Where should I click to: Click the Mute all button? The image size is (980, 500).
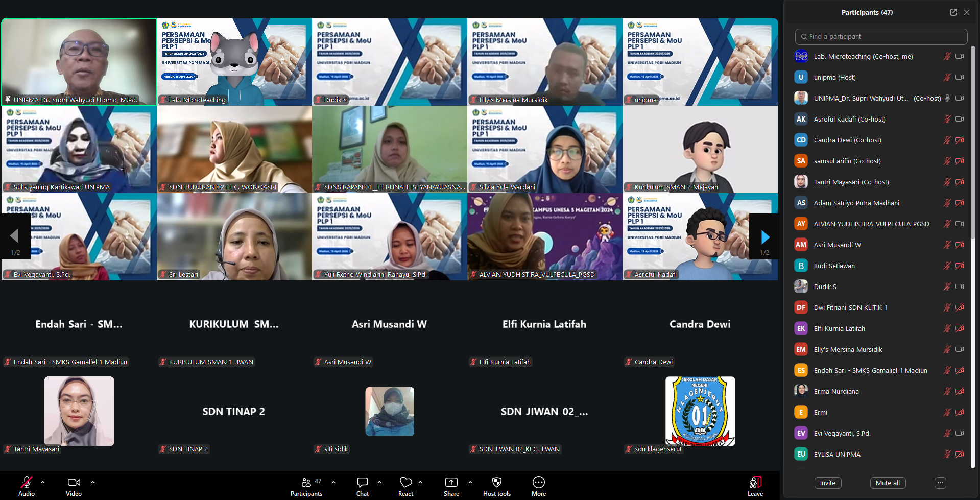[887, 483]
